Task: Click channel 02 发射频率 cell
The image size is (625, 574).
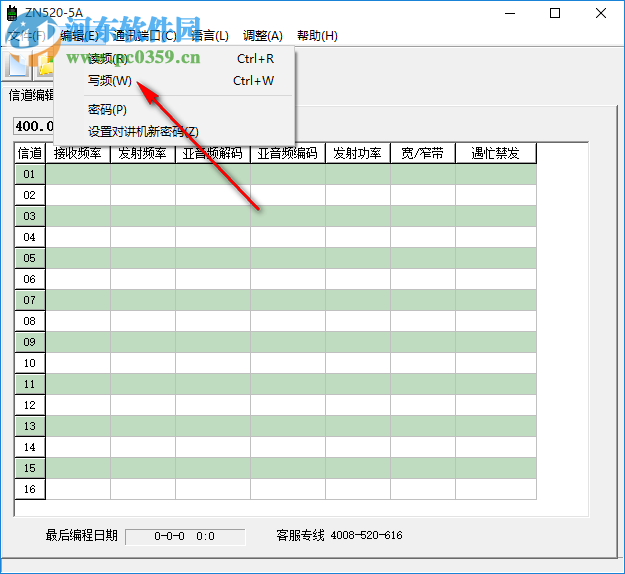Action: [143, 195]
